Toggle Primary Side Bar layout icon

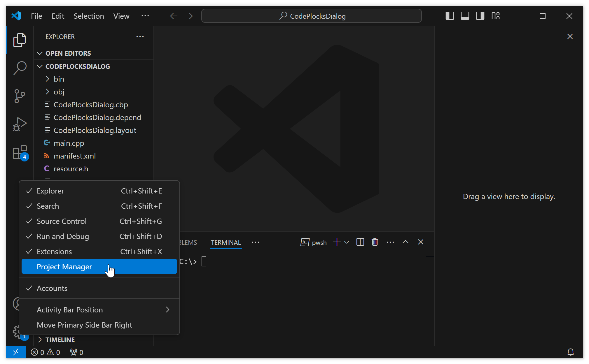[x=450, y=16]
